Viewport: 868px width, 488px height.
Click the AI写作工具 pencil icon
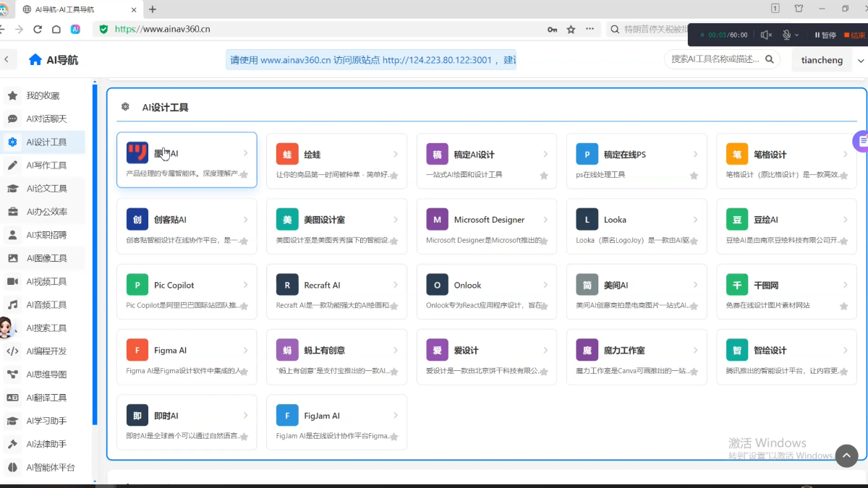[13, 165]
